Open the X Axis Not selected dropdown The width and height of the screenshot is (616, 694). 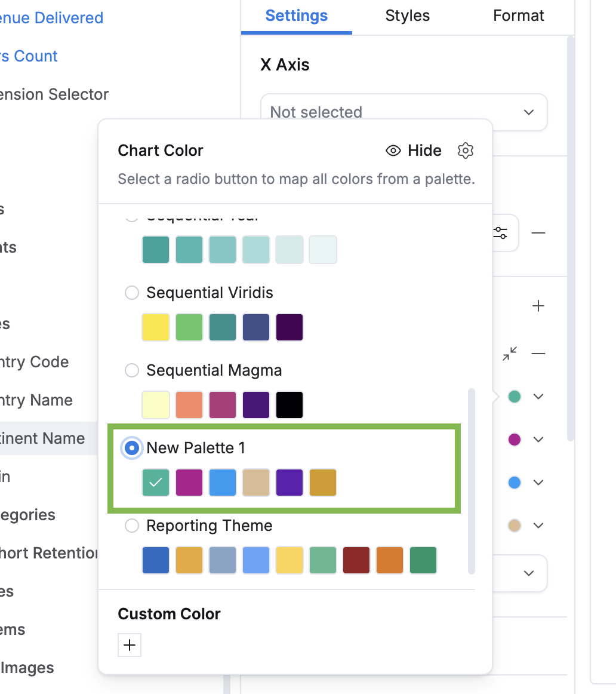click(404, 112)
